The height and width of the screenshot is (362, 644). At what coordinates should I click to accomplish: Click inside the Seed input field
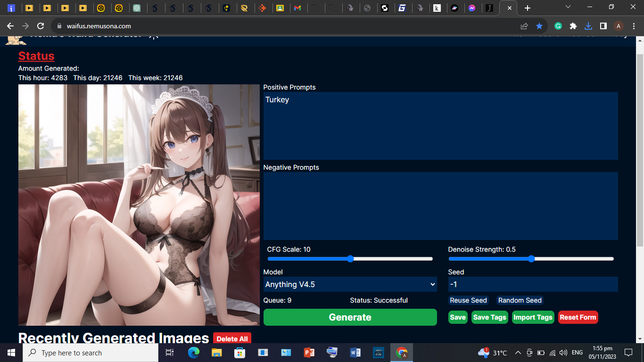(x=533, y=284)
